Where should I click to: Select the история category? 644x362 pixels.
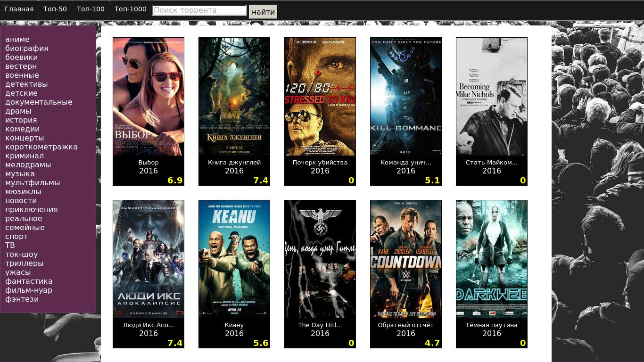tap(21, 120)
